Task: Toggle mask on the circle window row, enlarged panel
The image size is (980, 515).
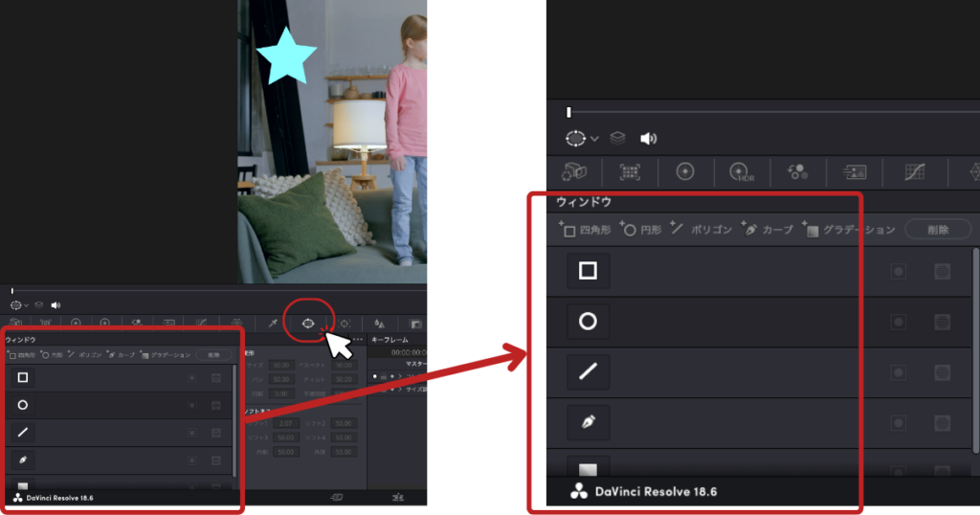Action: click(942, 322)
